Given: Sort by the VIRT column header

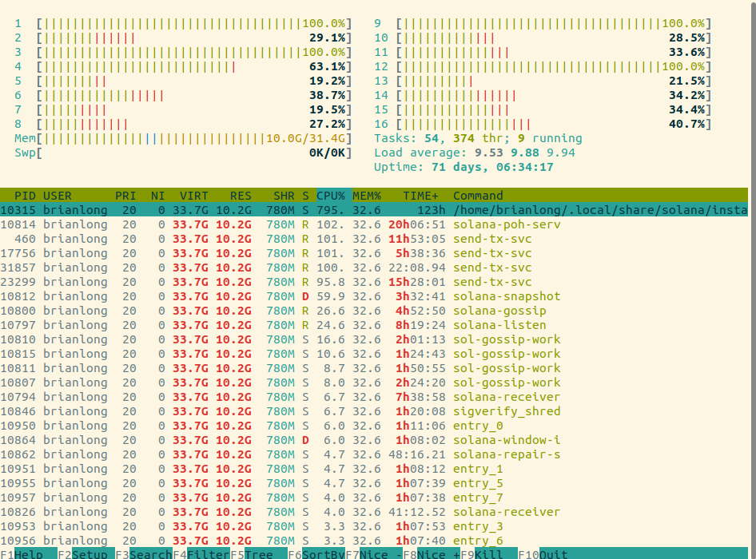Looking at the screenshot, I should coord(194,196).
